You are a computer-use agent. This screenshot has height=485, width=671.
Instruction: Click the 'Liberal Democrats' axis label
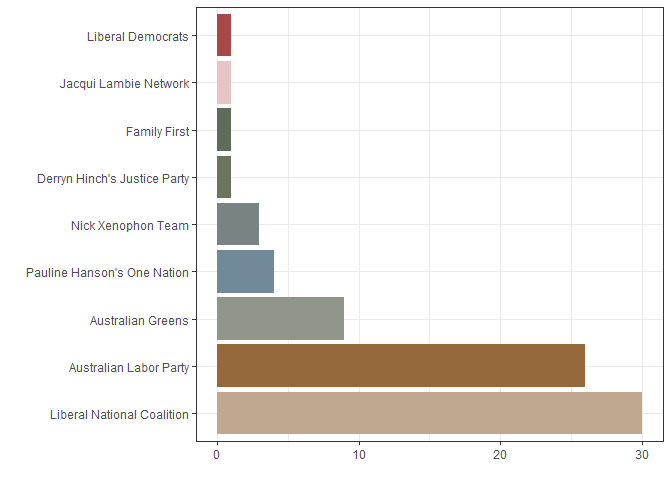point(137,37)
